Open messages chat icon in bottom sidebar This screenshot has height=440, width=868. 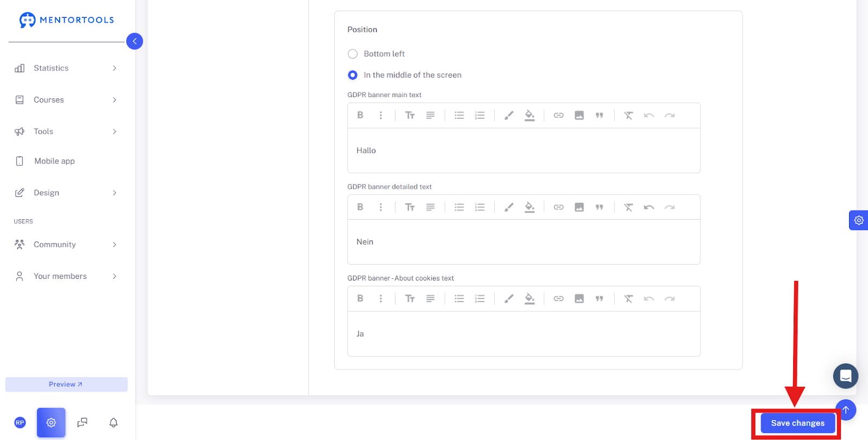[82, 423]
